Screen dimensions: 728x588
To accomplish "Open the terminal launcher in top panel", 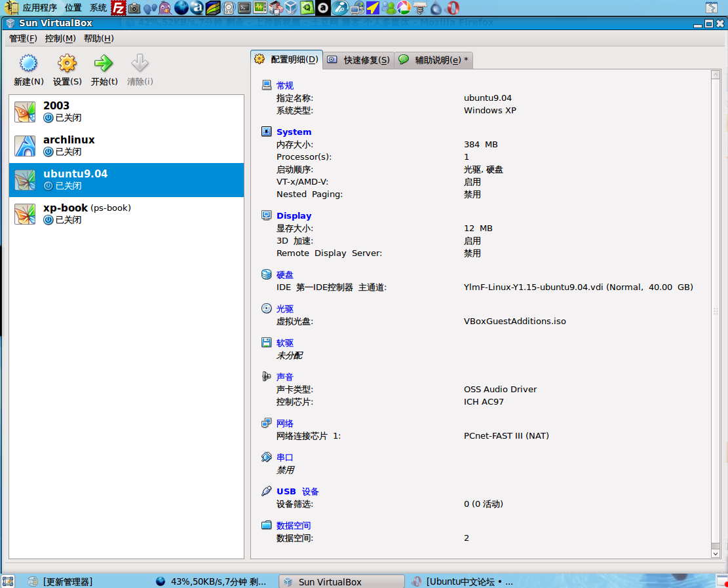I will pyautogui.click(x=244, y=7).
